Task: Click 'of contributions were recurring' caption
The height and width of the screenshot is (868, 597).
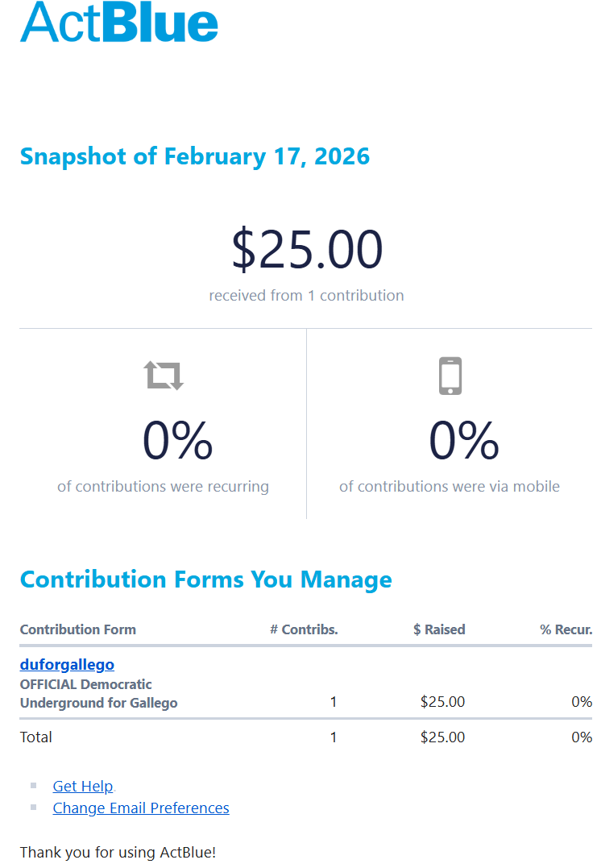Action: pyautogui.click(x=163, y=487)
